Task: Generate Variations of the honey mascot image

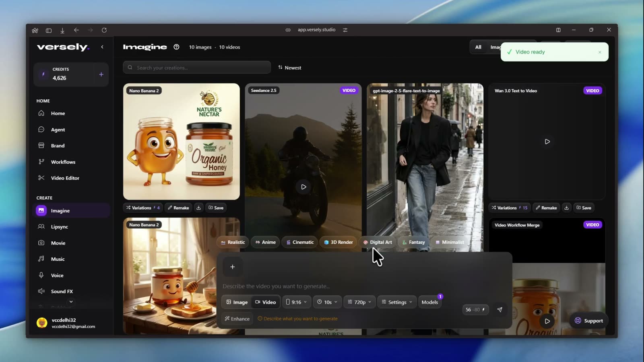Action: pyautogui.click(x=143, y=208)
